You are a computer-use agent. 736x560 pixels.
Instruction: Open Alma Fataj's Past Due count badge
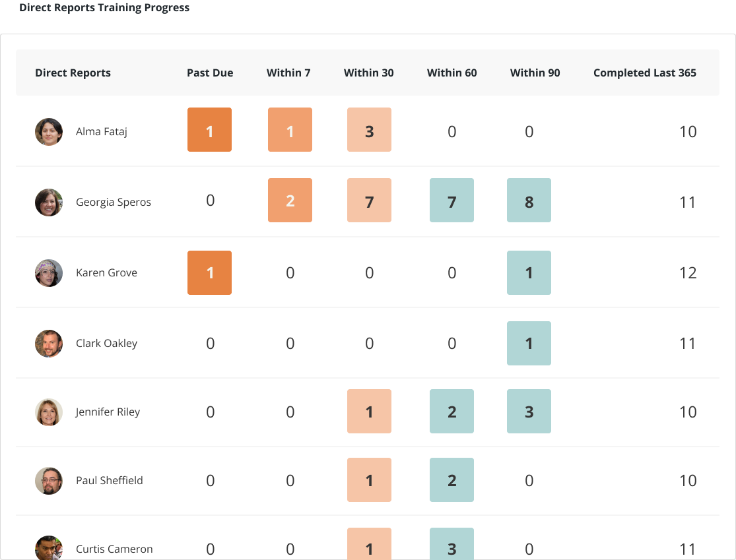209,130
